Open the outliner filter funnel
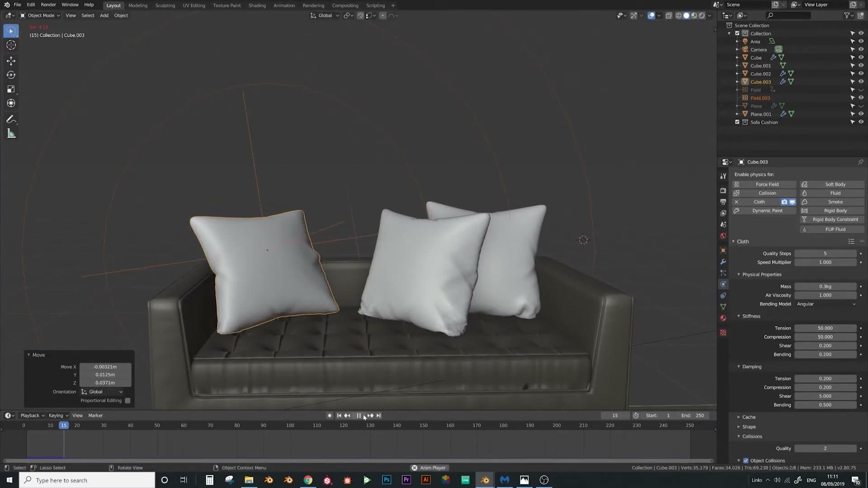This screenshot has width=868, height=488. click(847, 15)
